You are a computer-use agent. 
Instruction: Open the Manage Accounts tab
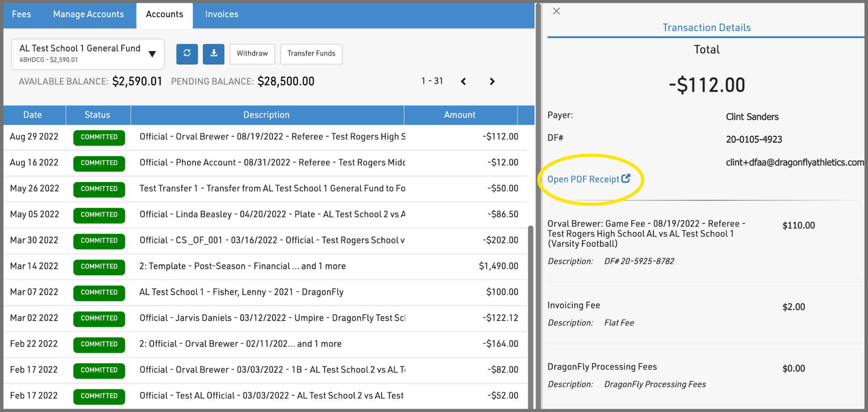tap(89, 14)
